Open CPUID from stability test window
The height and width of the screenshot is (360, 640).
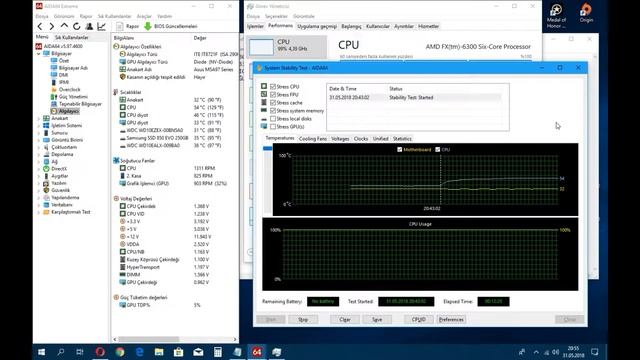pos(419,320)
